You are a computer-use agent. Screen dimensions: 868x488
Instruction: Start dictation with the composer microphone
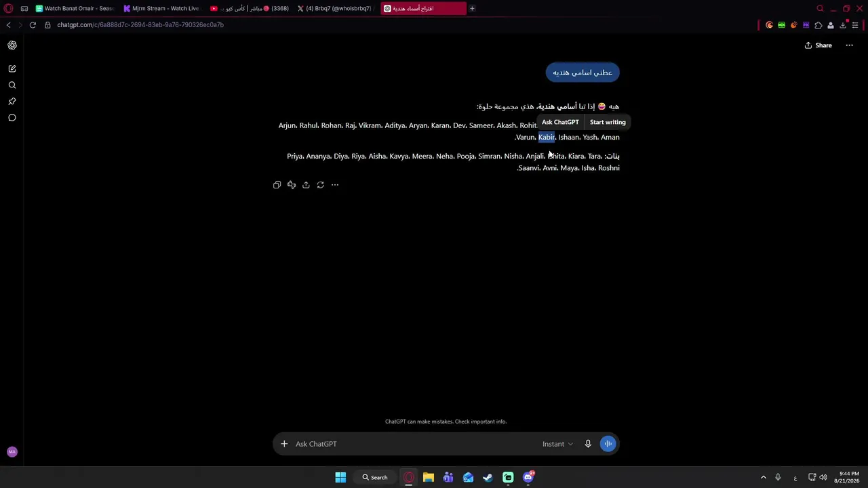(x=588, y=444)
